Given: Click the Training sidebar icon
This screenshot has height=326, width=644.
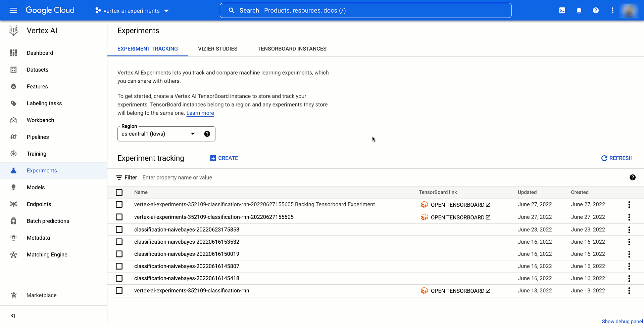Looking at the screenshot, I should (13, 154).
